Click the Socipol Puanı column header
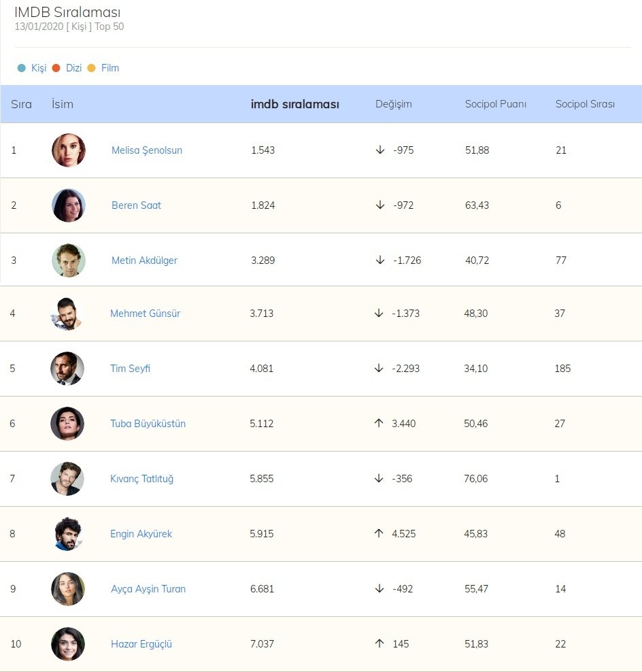 click(x=495, y=104)
